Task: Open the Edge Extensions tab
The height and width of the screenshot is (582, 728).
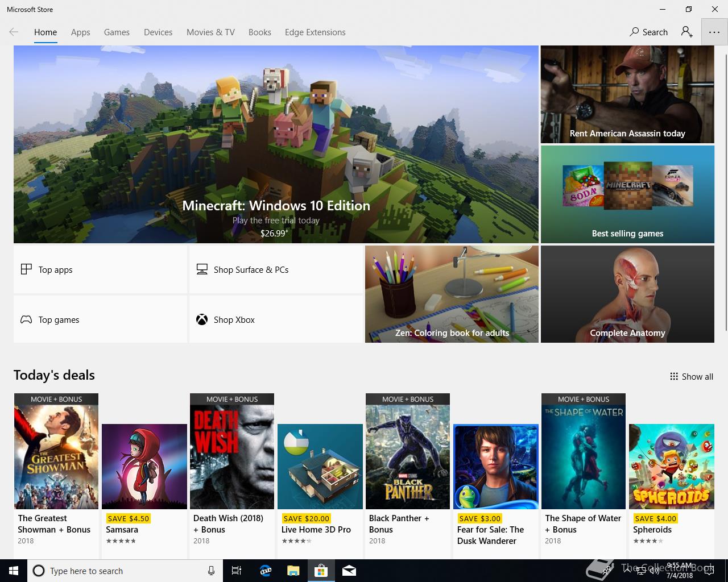Action: pyautogui.click(x=315, y=32)
